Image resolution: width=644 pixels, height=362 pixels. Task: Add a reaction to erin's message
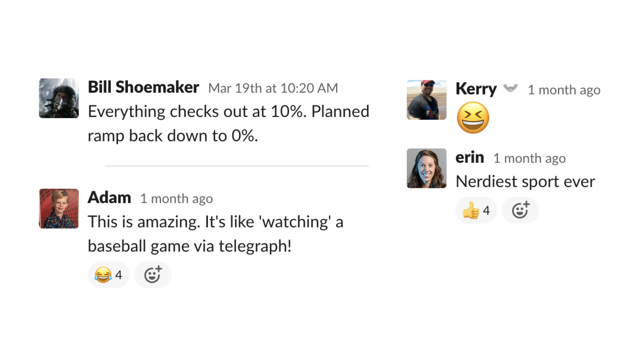(x=520, y=210)
